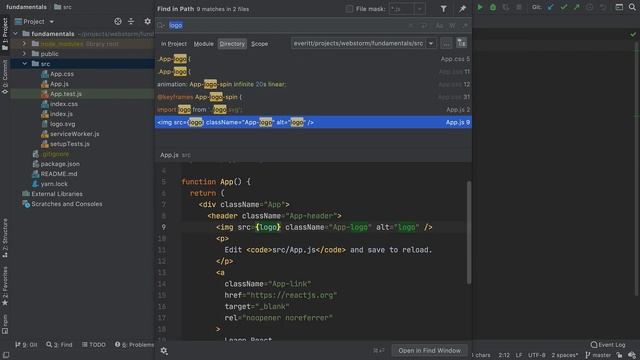Click the filter funnel icon in Find in Path

444,9
